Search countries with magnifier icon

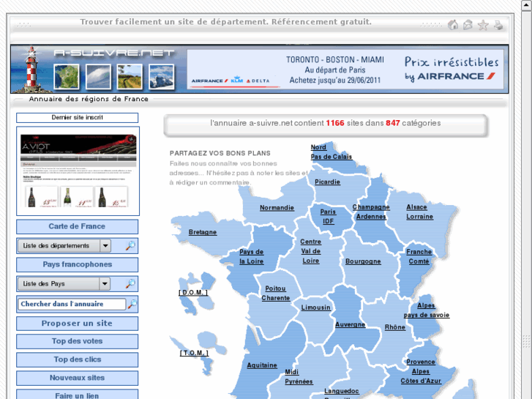pyautogui.click(x=130, y=283)
